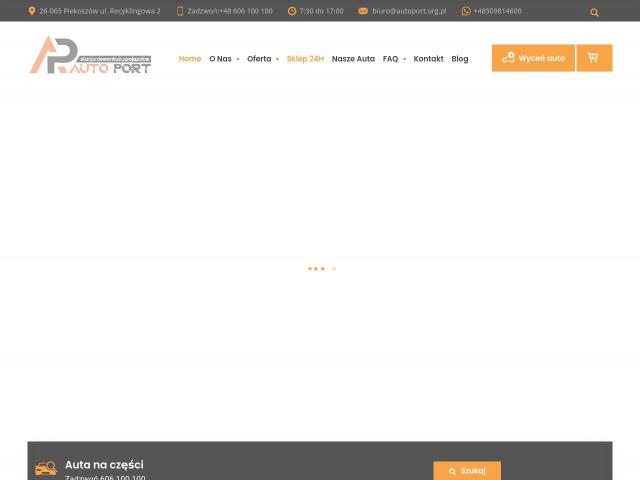Open the Nasze Auta menu item
The height and width of the screenshot is (480, 640).
[353, 59]
